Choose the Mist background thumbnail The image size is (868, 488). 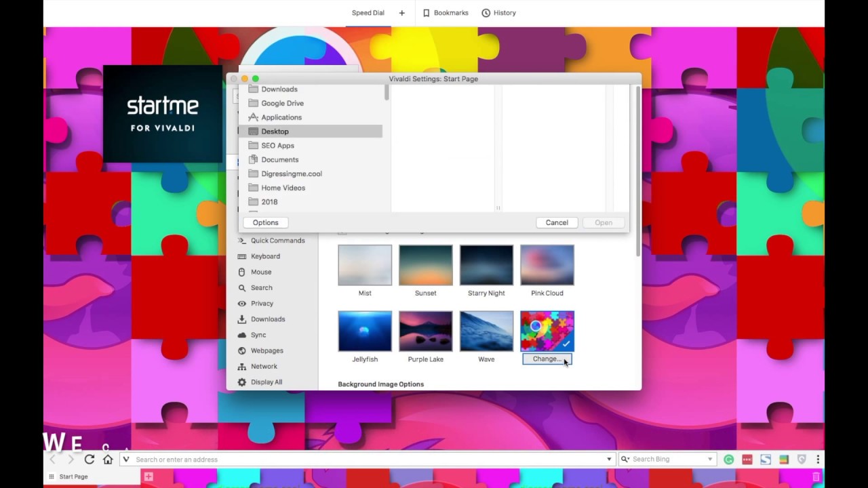point(365,265)
